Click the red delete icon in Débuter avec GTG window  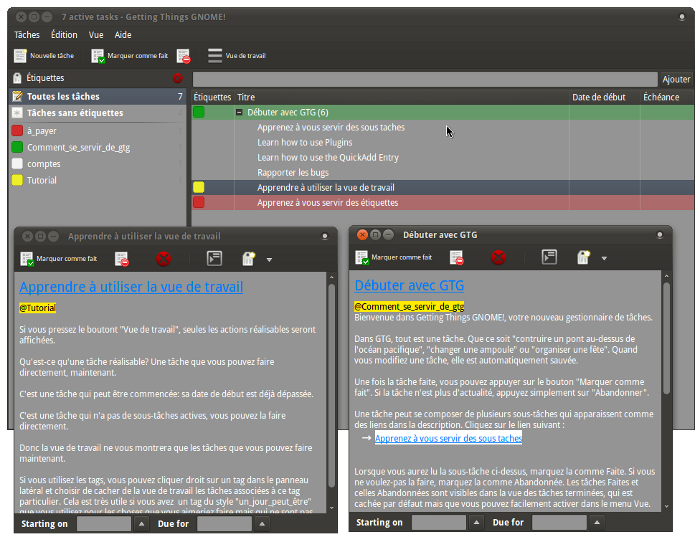(x=498, y=257)
